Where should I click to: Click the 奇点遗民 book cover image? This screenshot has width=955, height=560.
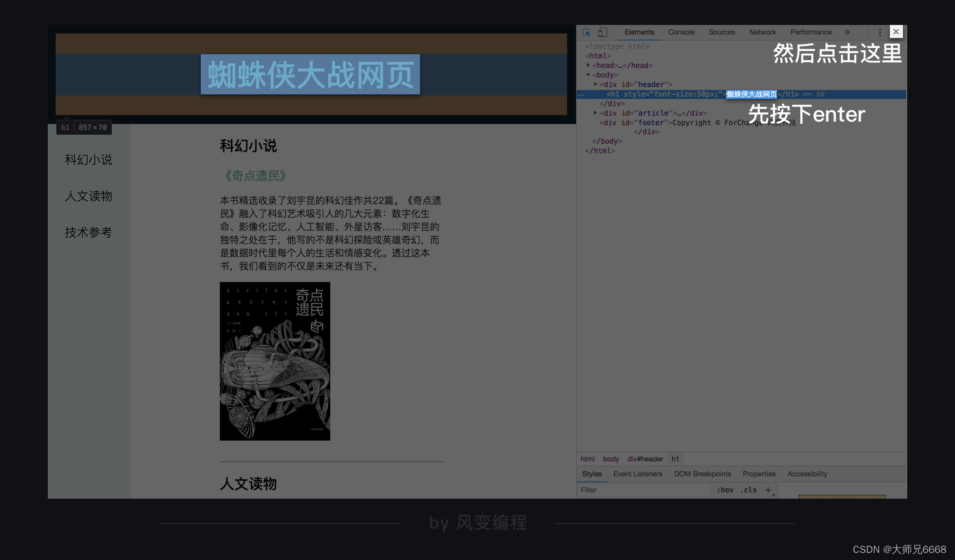click(275, 361)
